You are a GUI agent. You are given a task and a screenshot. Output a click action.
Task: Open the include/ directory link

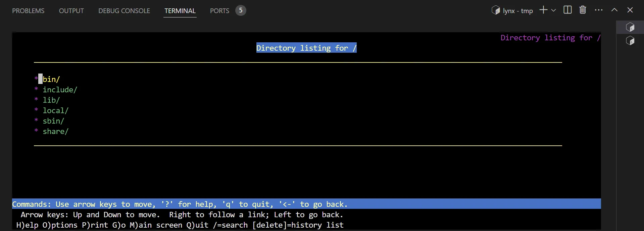[x=60, y=90]
